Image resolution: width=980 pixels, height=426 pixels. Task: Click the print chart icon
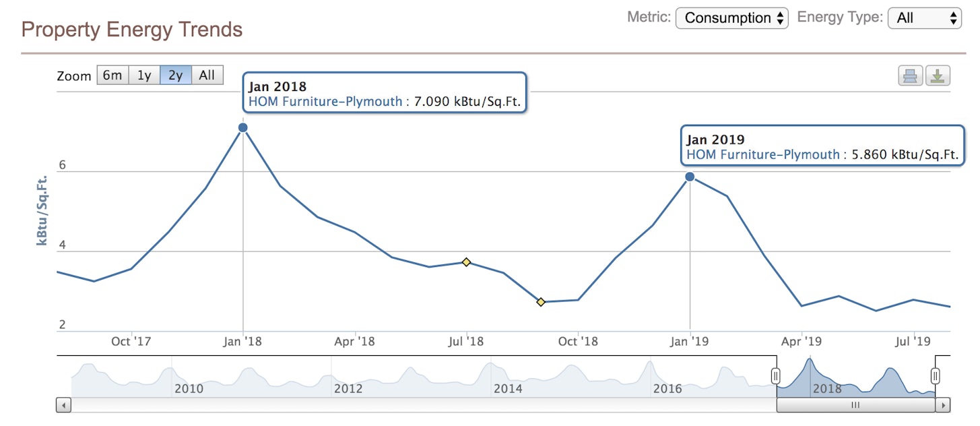(x=910, y=76)
